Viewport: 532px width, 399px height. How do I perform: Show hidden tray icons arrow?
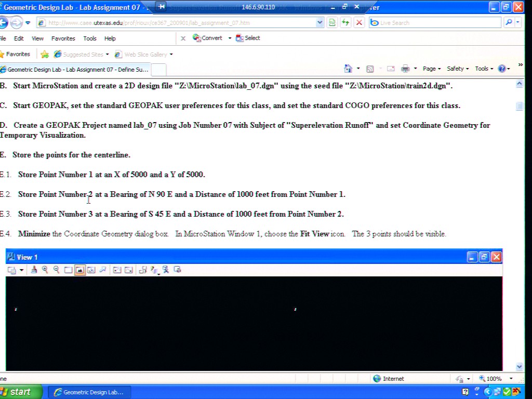point(487,392)
